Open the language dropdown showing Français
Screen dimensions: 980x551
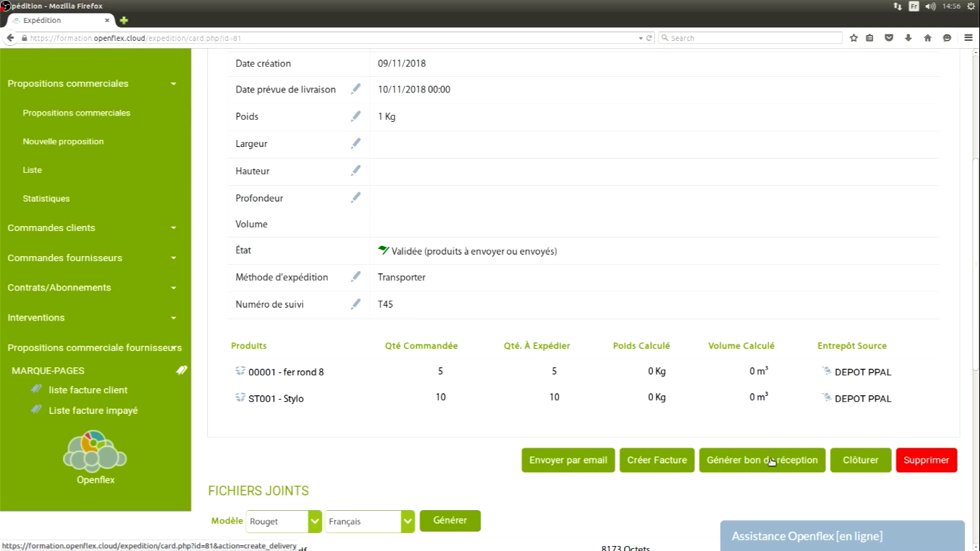(369, 522)
